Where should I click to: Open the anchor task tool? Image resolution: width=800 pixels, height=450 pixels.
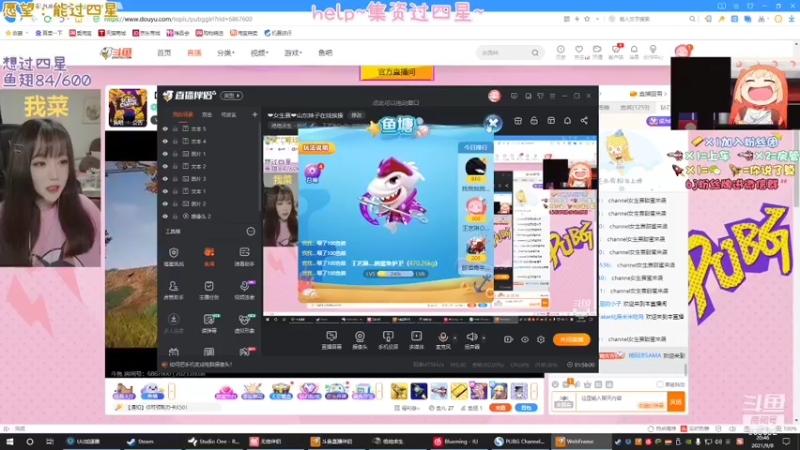pyautogui.click(x=209, y=290)
